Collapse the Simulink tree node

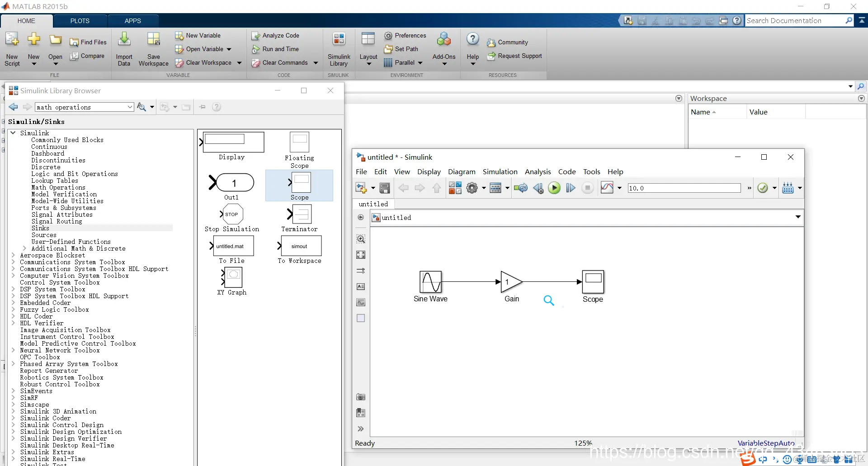pyautogui.click(x=13, y=133)
